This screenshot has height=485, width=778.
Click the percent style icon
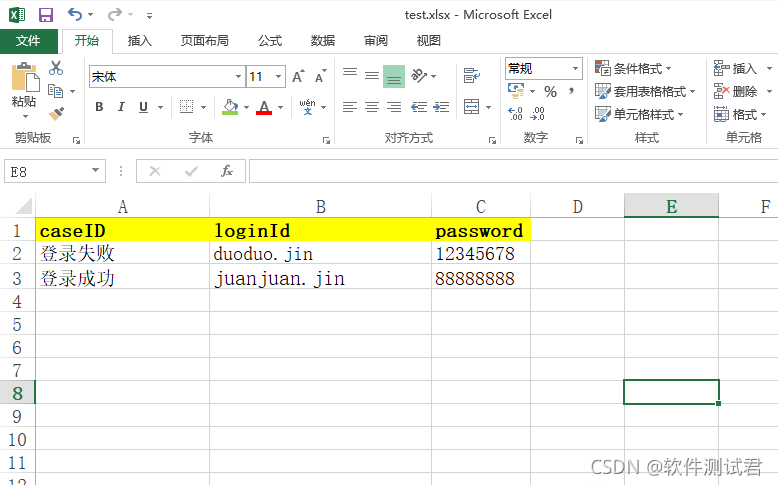click(550, 91)
